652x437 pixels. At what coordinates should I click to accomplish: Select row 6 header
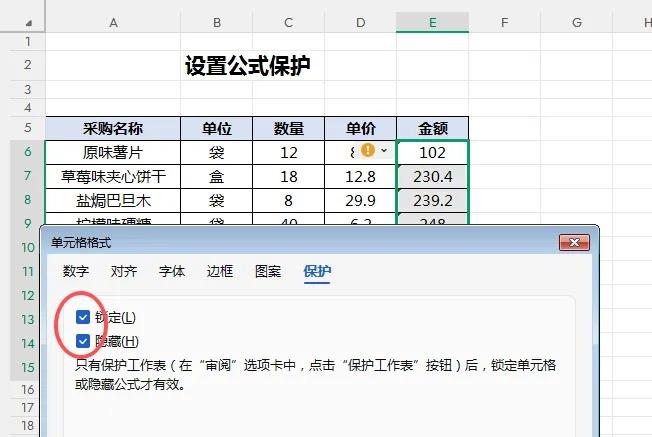(27, 152)
